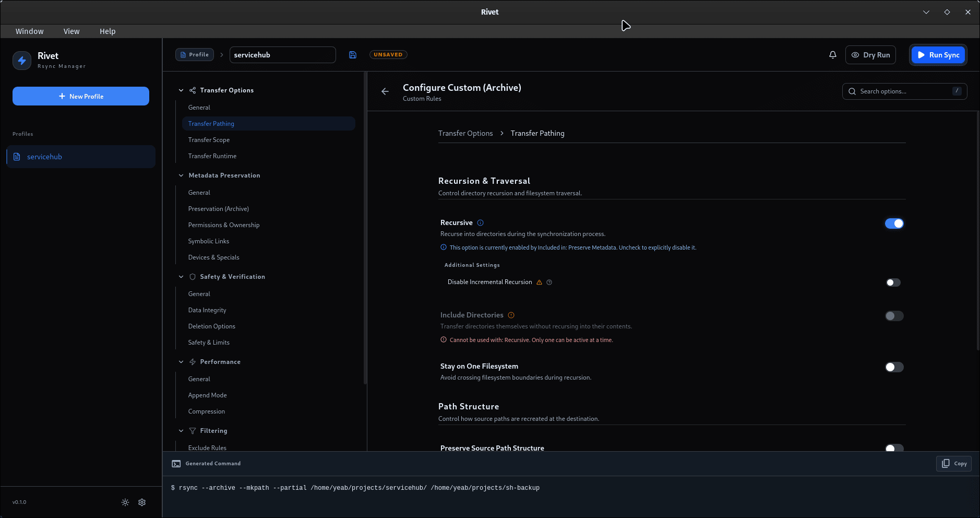Open Preservation (Archive) settings
The image size is (980, 518).
[x=269, y=209]
